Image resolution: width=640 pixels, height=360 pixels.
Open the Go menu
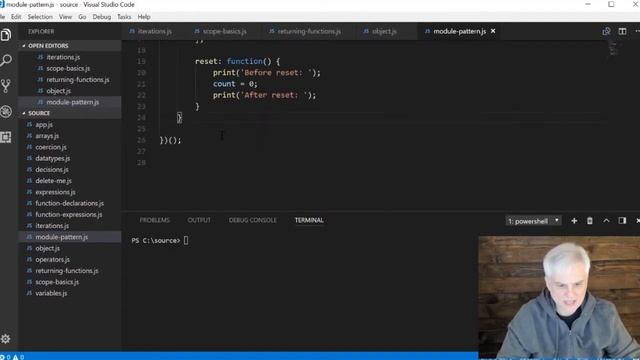click(82, 17)
